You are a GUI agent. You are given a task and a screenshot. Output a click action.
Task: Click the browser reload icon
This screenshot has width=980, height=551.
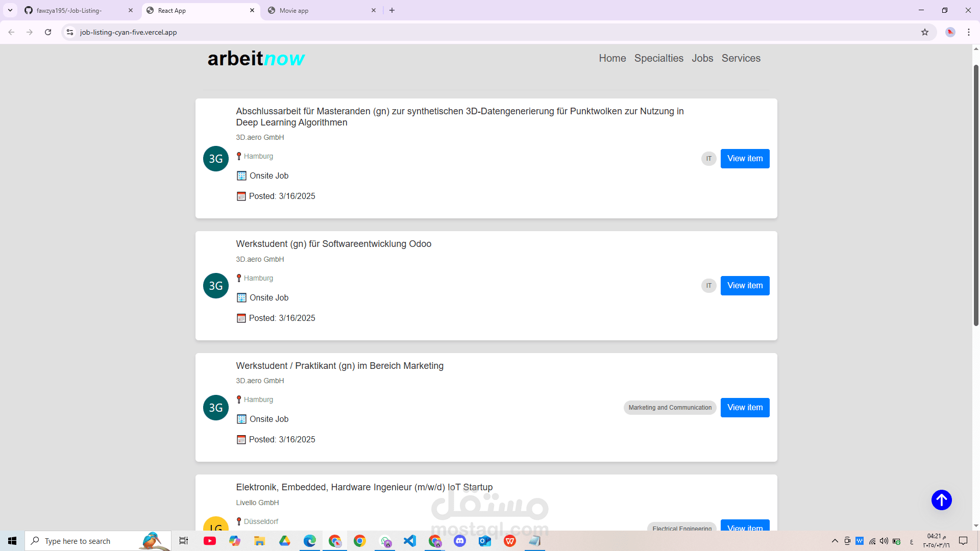point(48,32)
